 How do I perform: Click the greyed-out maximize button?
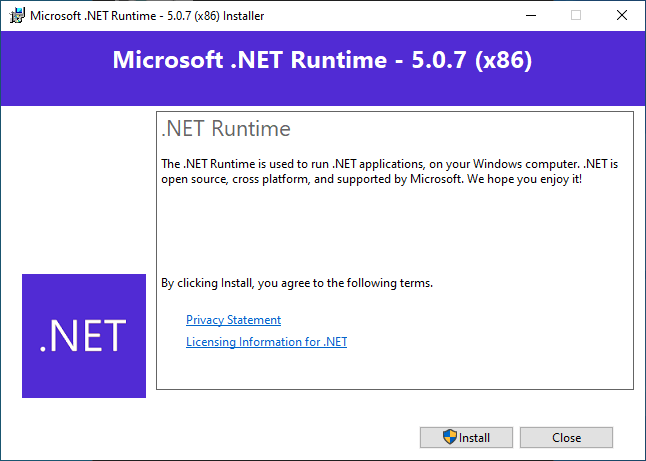pos(575,16)
